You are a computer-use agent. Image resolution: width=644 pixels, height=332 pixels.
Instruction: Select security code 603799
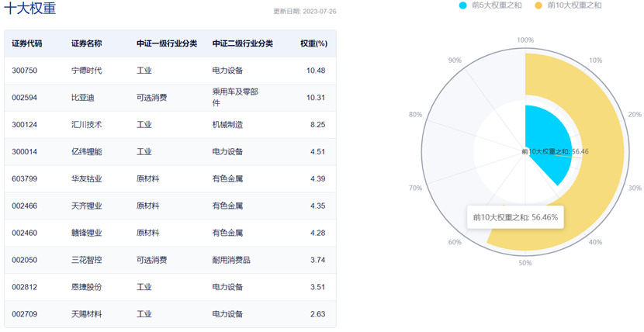click(x=24, y=179)
